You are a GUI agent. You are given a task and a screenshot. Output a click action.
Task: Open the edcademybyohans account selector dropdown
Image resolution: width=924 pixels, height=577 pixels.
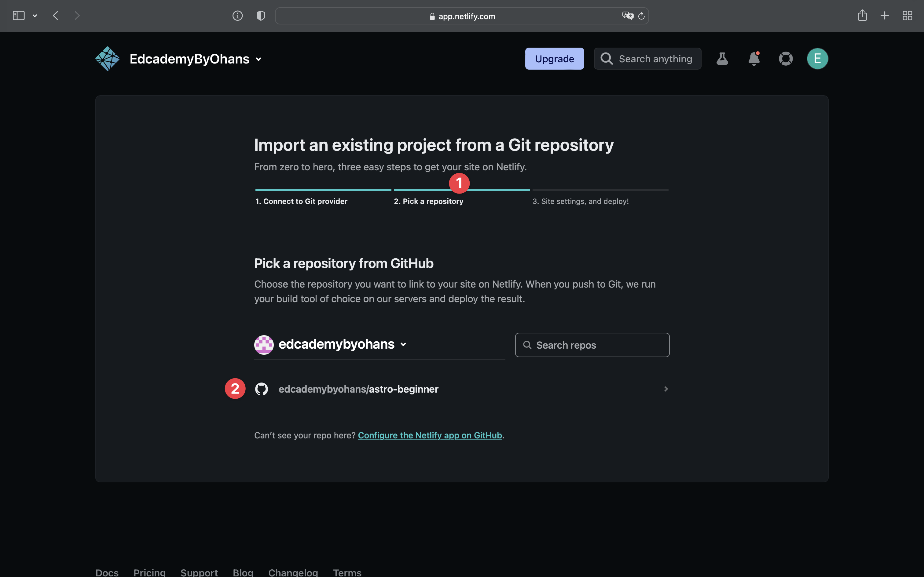point(404,344)
